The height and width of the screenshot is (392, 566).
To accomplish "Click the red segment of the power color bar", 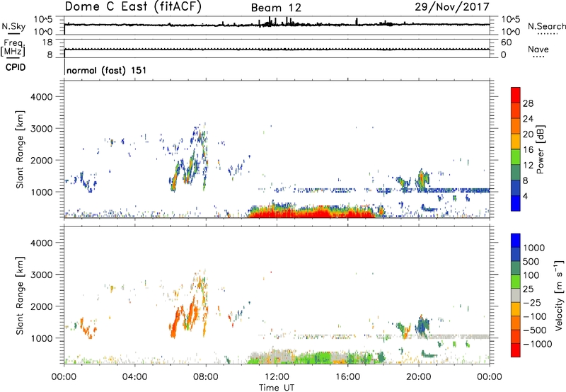I will (x=516, y=95).
